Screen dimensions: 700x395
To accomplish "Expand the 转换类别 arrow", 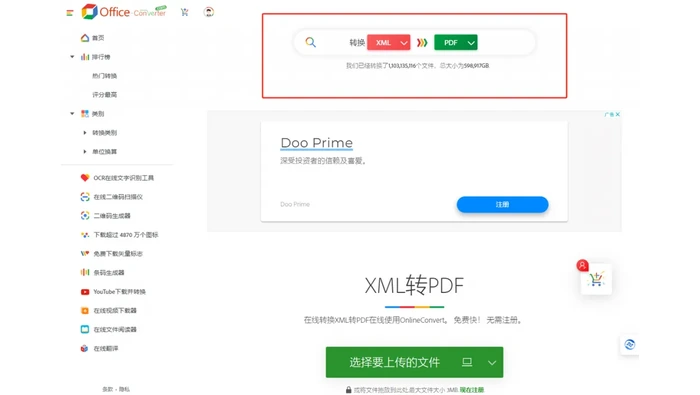I will click(x=85, y=133).
